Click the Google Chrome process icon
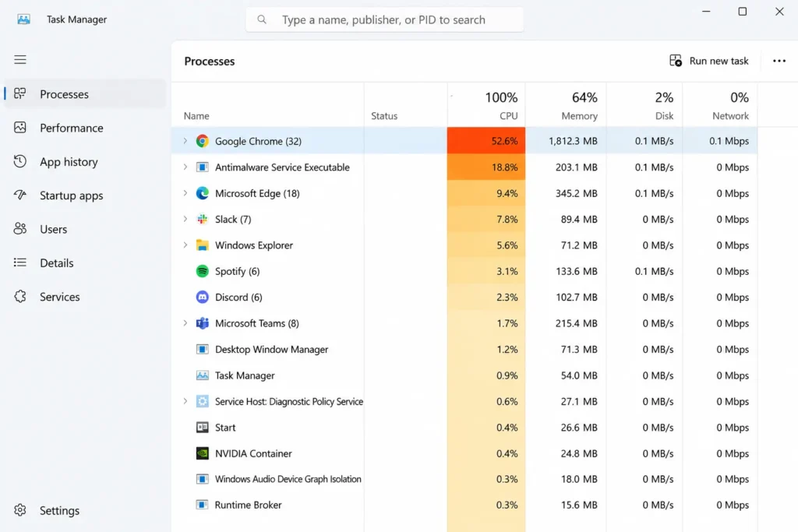This screenshot has height=532, width=798. (x=202, y=141)
